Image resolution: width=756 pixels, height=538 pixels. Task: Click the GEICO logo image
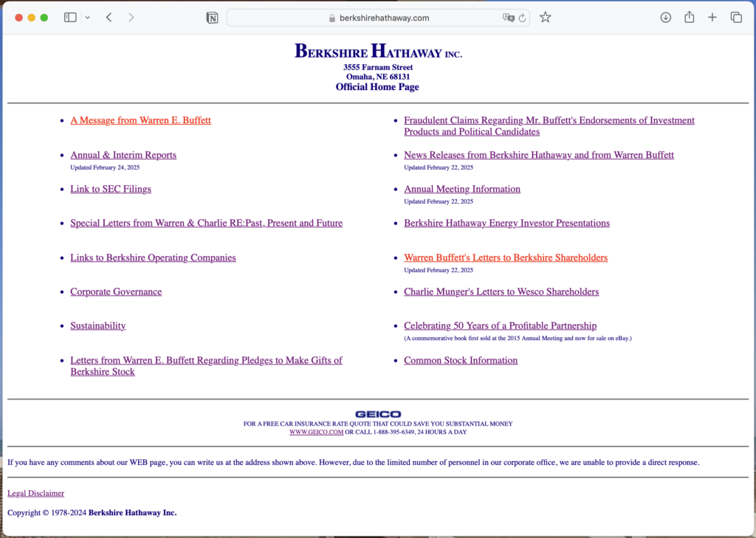(378, 414)
